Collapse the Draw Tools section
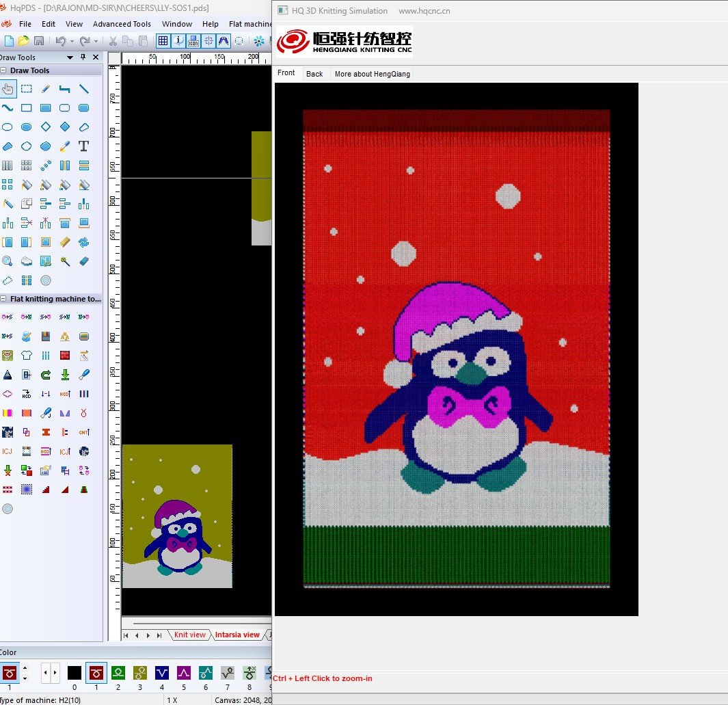This screenshot has height=705, width=728. coord(3,70)
